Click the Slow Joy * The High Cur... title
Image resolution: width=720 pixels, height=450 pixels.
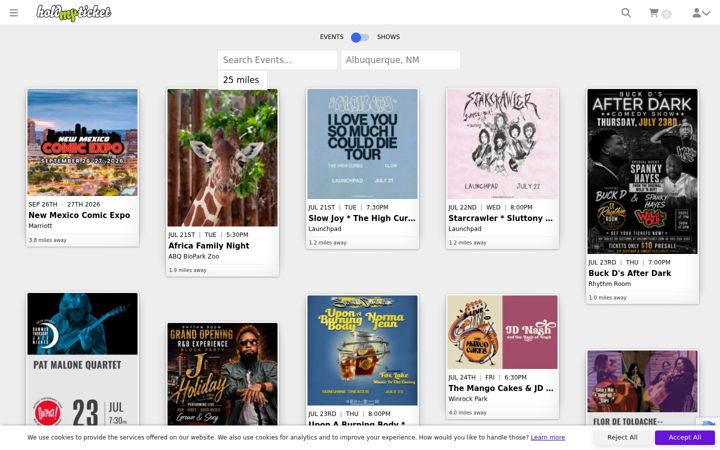[362, 218]
